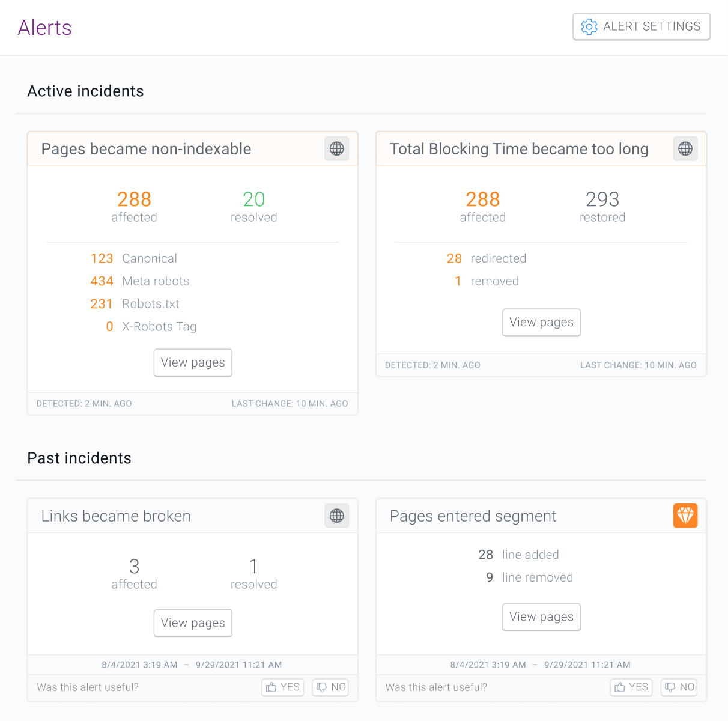Click '0 X-Robots Tag' row
The image size is (728, 721).
[151, 327]
